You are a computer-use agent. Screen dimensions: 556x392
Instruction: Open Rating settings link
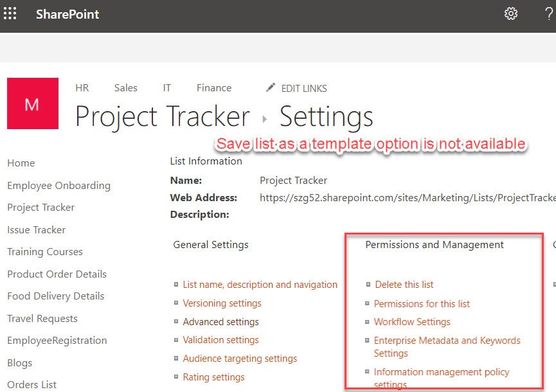click(213, 377)
